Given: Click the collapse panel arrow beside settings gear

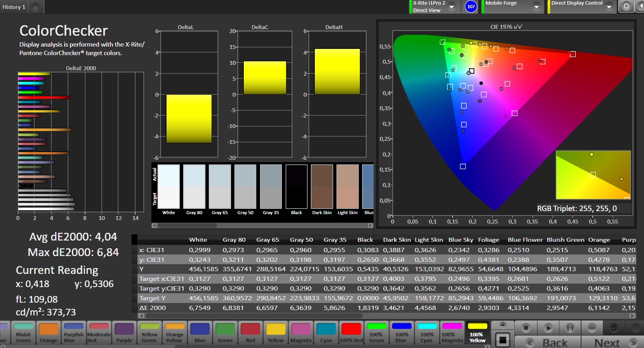Looking at the screenshot, I should (640, 7).
